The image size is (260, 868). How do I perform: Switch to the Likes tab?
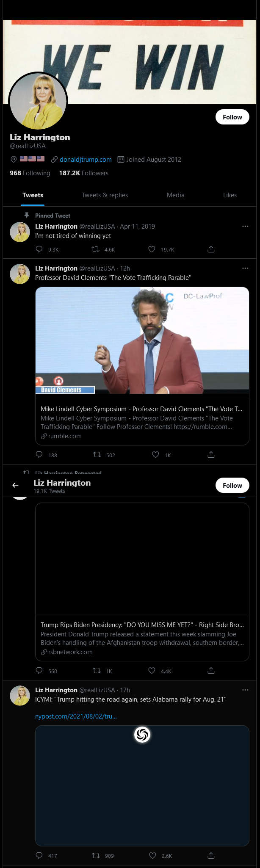230,195
